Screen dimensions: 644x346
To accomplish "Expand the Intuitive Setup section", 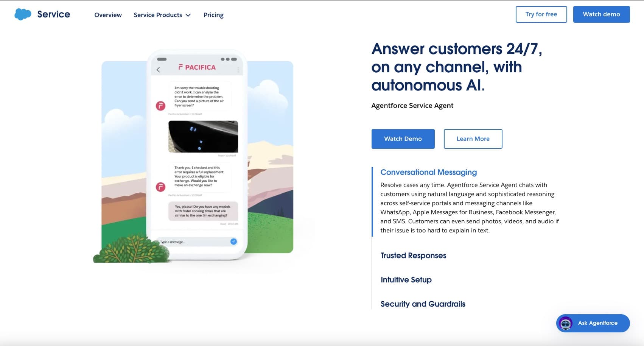I will point(406,280).
